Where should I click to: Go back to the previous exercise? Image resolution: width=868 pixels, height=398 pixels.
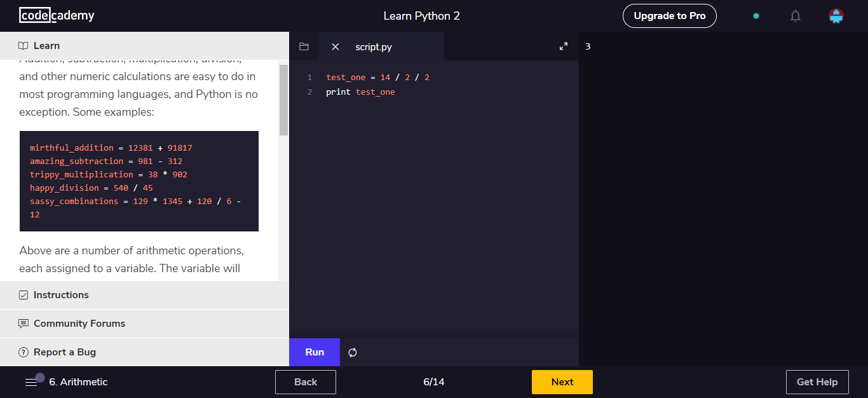pos(305,381)
